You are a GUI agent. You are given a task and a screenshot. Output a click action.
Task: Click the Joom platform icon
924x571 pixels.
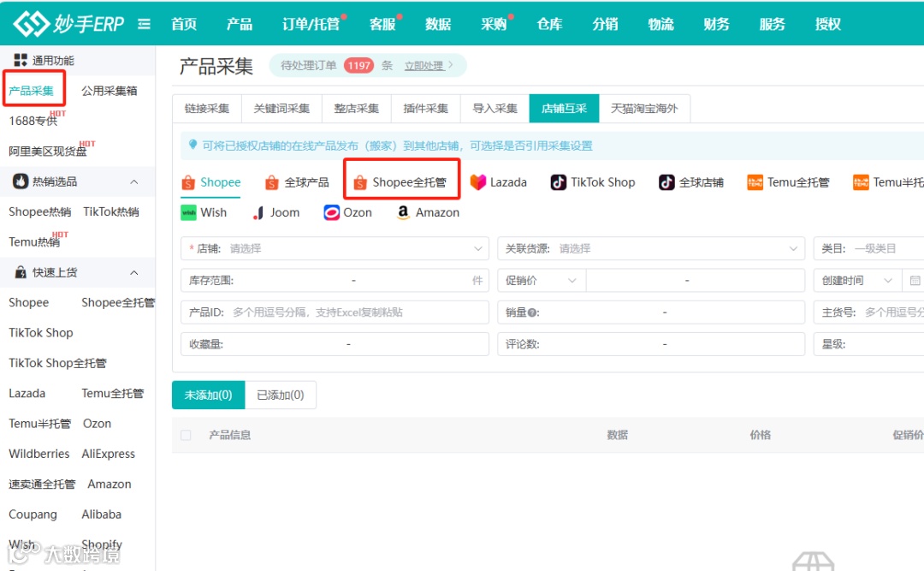click(x=258, y=212)
